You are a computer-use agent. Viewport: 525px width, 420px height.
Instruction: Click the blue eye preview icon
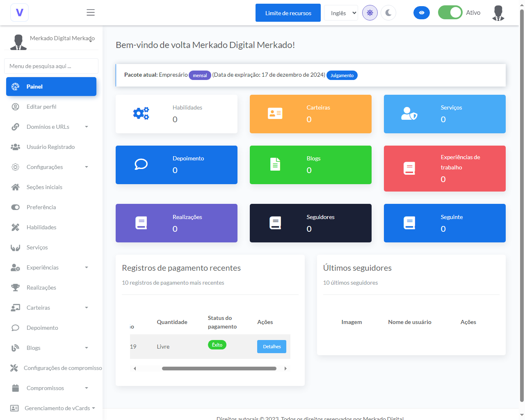[421, 13]
